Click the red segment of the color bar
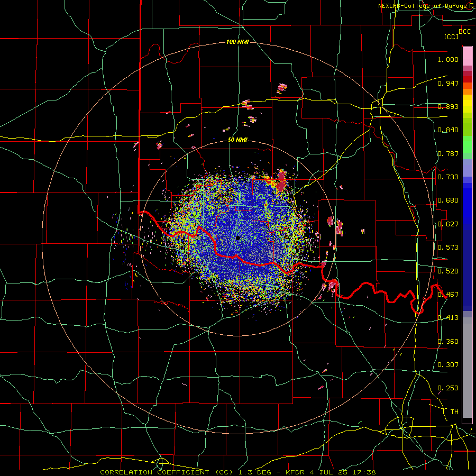Viewport: 476px width, 476px height. (x=467, y=79)
